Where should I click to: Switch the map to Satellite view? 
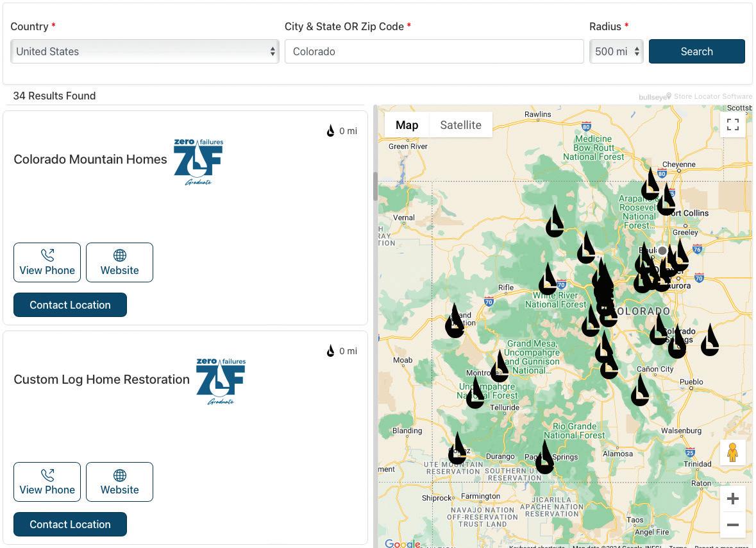pos(460,125)
